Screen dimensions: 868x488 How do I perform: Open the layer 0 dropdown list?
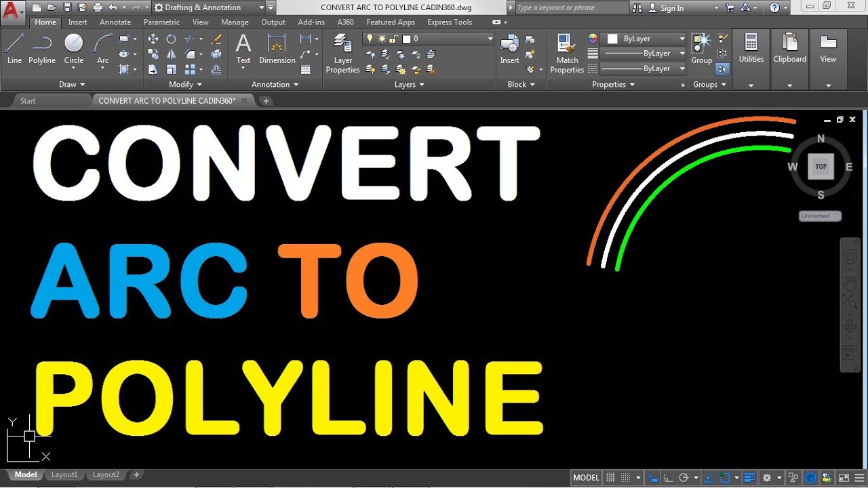(x=428, y=39)
